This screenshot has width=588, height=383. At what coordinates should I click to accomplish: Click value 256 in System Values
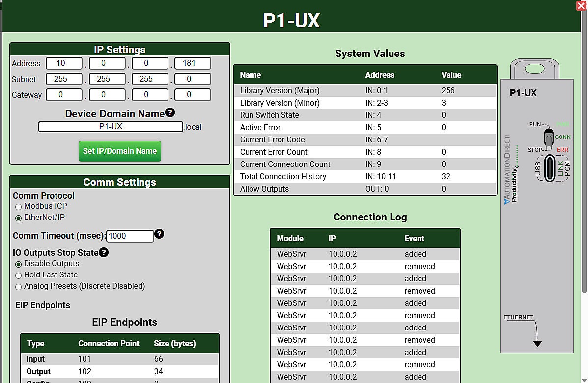click(x=448, y=91)
